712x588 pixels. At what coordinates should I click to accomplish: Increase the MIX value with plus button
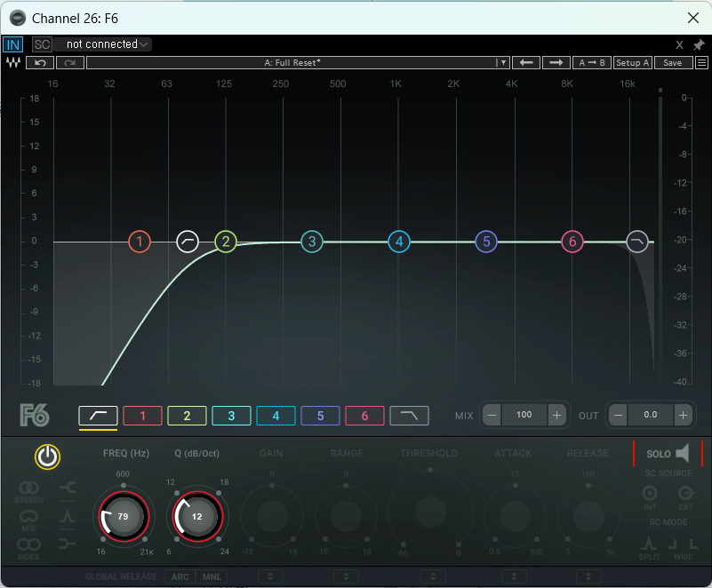(x=556, y=415)
